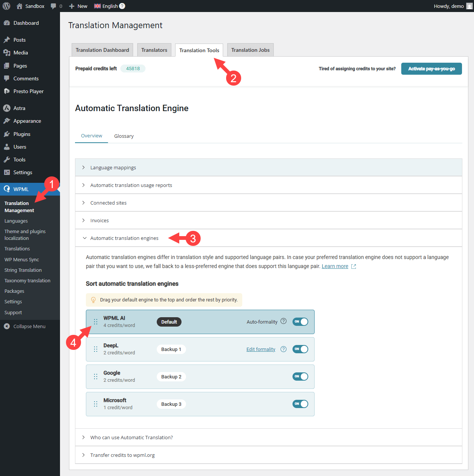Open the Translations submenu item

[x=17, y=249]
